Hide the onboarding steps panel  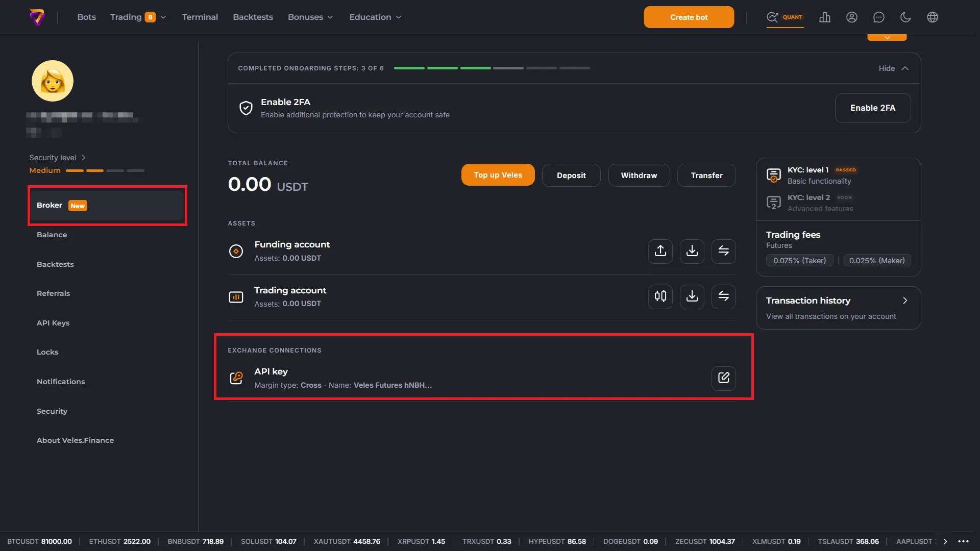(894, 68)
